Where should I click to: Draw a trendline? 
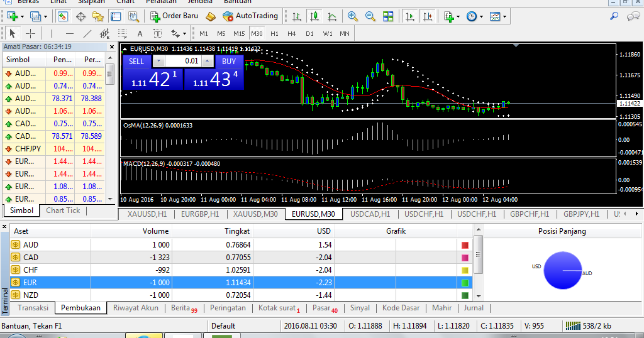tap(87, 34)
